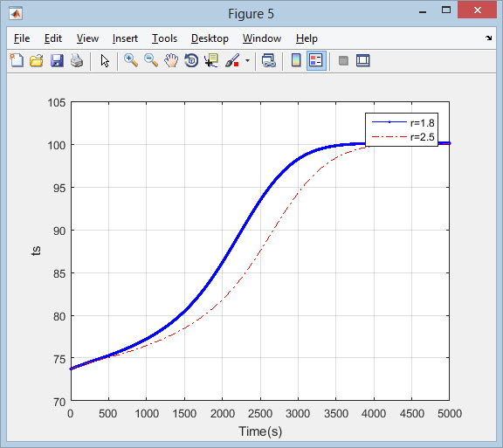Expand the dock figure arrow in menu bar

pos(488,38)
